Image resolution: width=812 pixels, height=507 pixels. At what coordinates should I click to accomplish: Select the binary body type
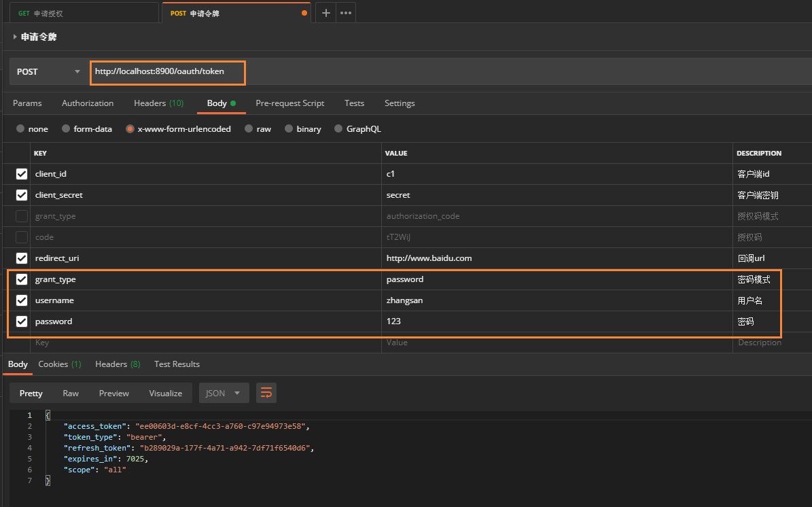pos(303,129)
